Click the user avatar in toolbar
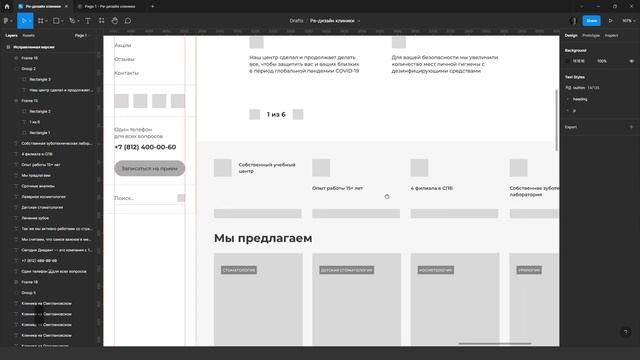This screenshot has height=360, width=640. 573,21
